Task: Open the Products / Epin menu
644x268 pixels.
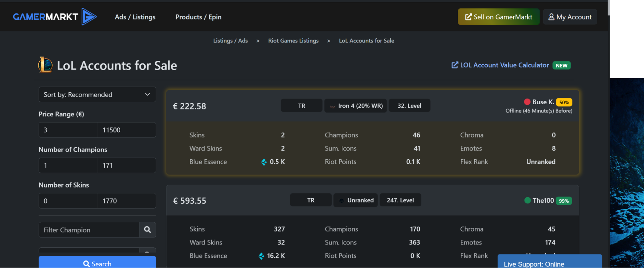Action: (x=198, y=17)
